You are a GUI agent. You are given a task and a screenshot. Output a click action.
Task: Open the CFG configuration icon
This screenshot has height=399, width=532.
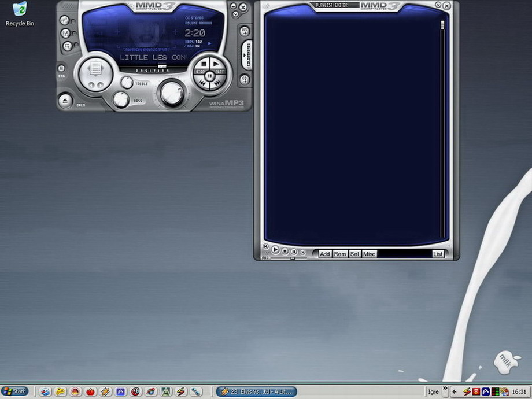point(61,68)
